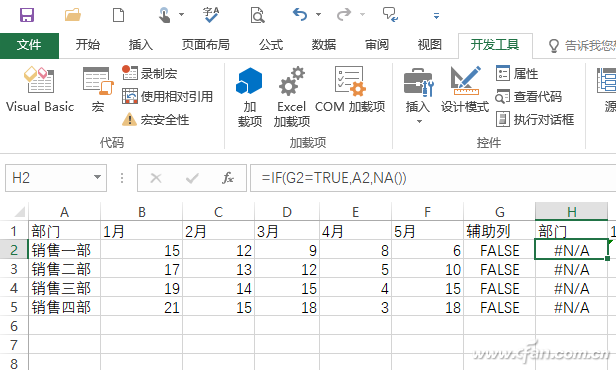Click cell H2 showing #N/A

[x=572, y=250]
